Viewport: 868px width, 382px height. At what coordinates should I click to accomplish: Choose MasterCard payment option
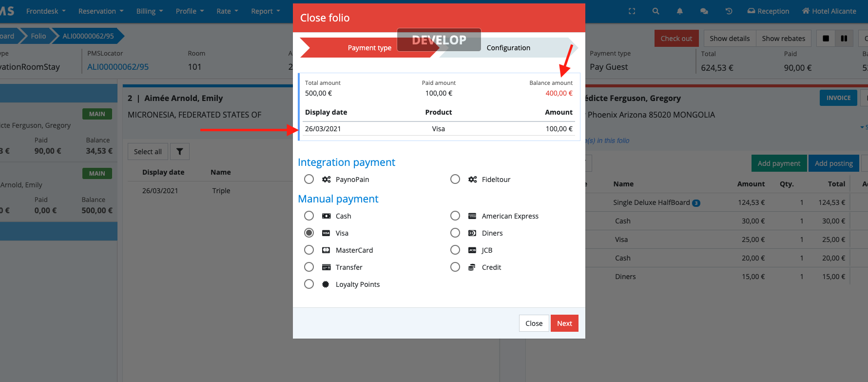pos(309,250)
